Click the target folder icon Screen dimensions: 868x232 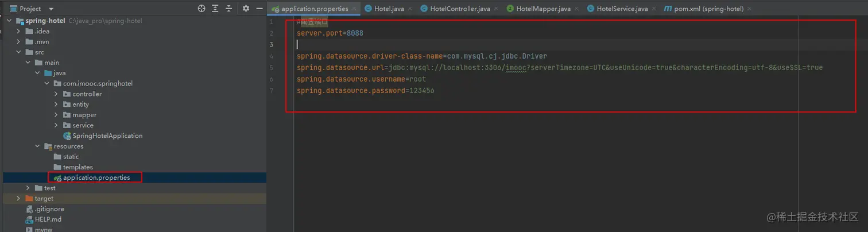30,198
